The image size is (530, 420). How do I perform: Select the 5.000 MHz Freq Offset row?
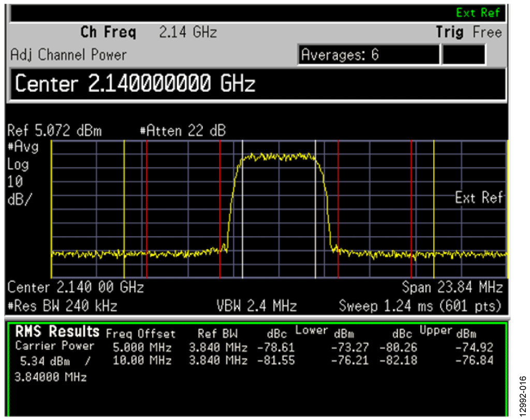pos(142,347)
